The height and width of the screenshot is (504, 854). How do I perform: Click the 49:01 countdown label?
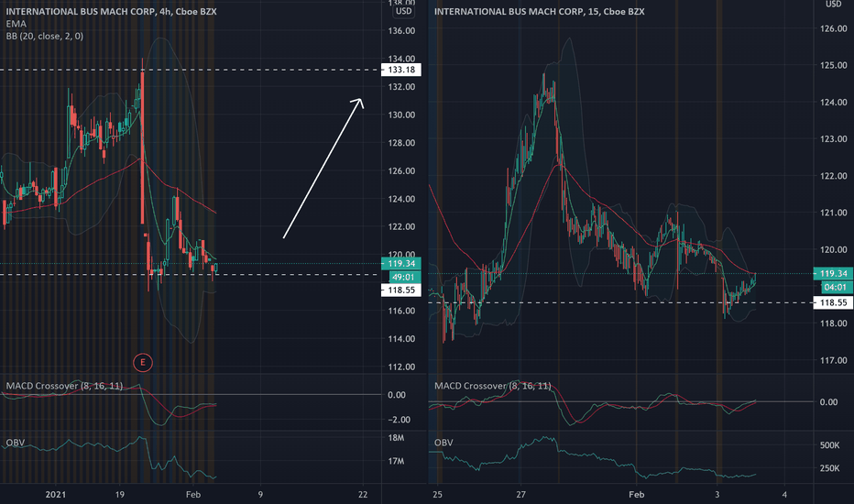click(403, 277)
